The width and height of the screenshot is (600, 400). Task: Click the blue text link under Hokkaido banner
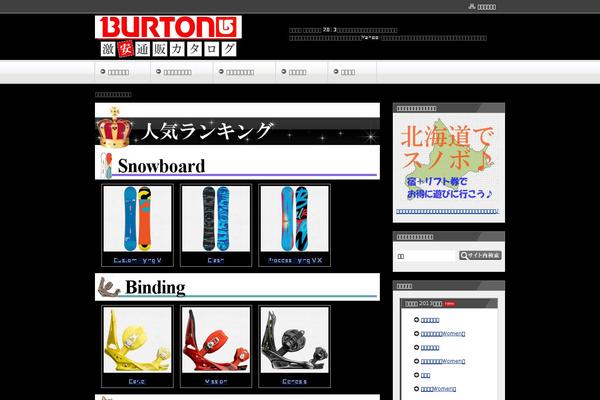(x=448, y=211)
